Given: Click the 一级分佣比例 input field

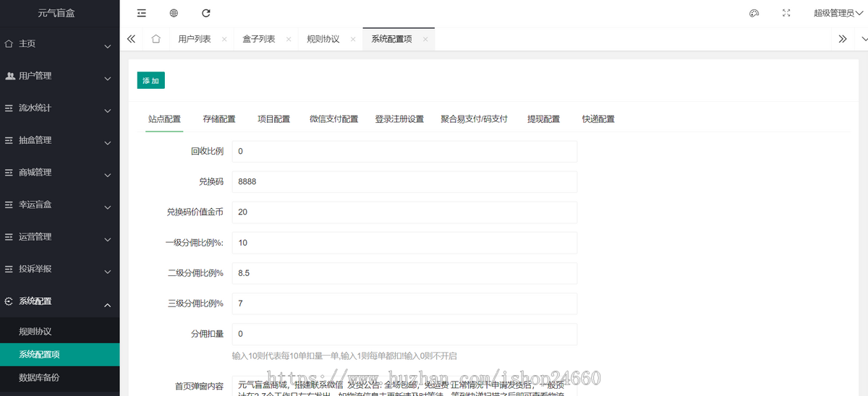Looking at the screenshot, I should coord(404,243).
